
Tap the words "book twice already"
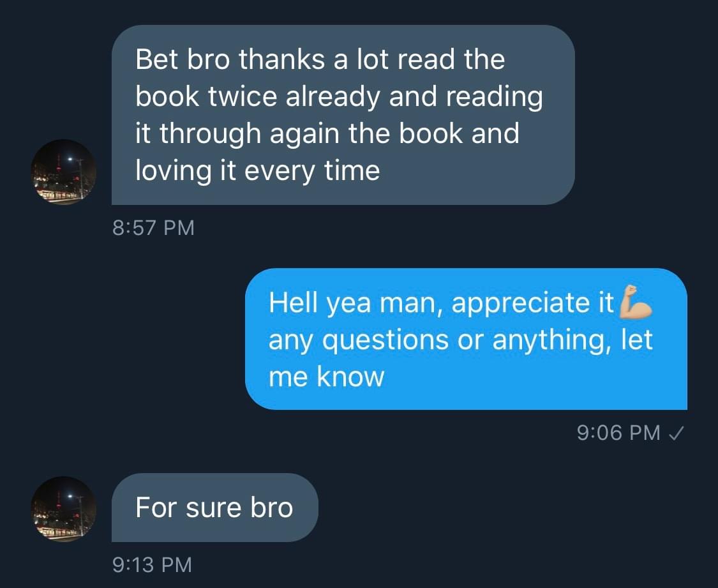click(x=258, y=97)
